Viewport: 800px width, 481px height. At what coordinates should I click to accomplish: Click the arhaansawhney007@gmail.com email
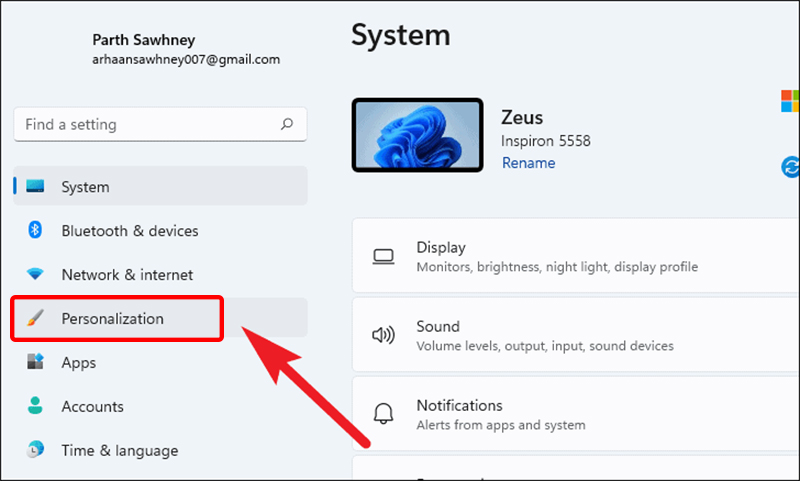(186, 60)
